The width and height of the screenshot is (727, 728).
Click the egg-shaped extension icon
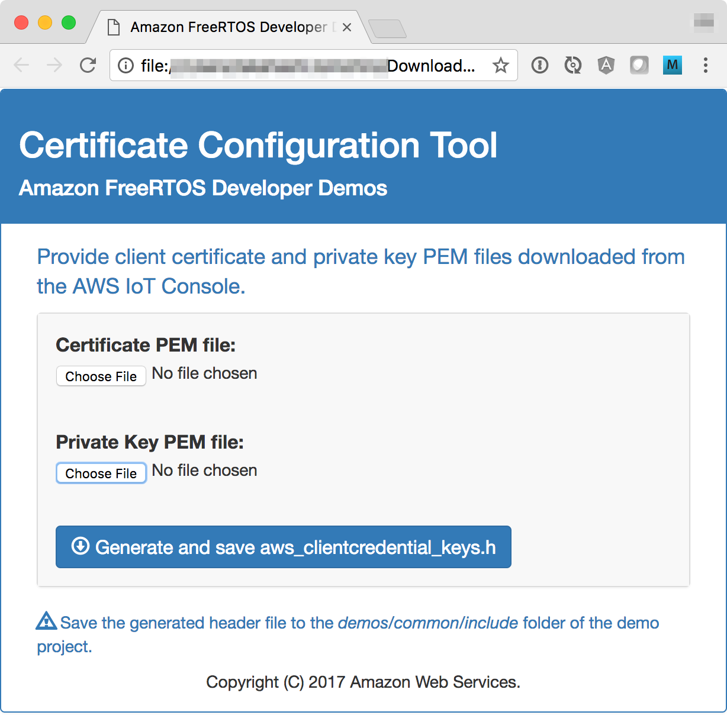pos(639,65)
